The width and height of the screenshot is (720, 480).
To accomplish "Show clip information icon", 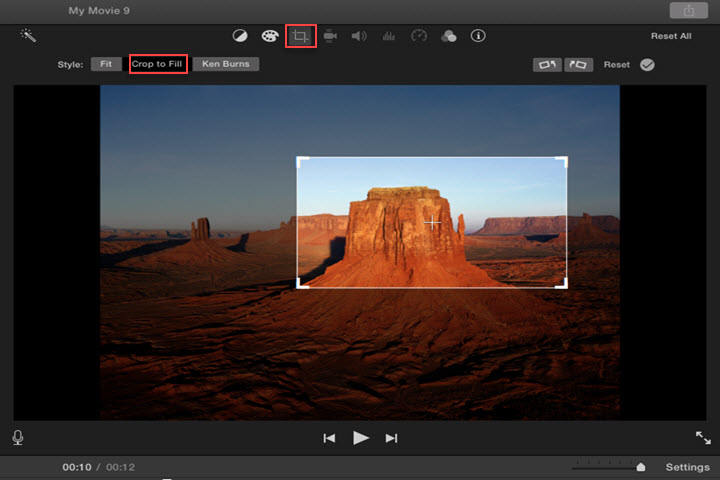I will (478, 36).
